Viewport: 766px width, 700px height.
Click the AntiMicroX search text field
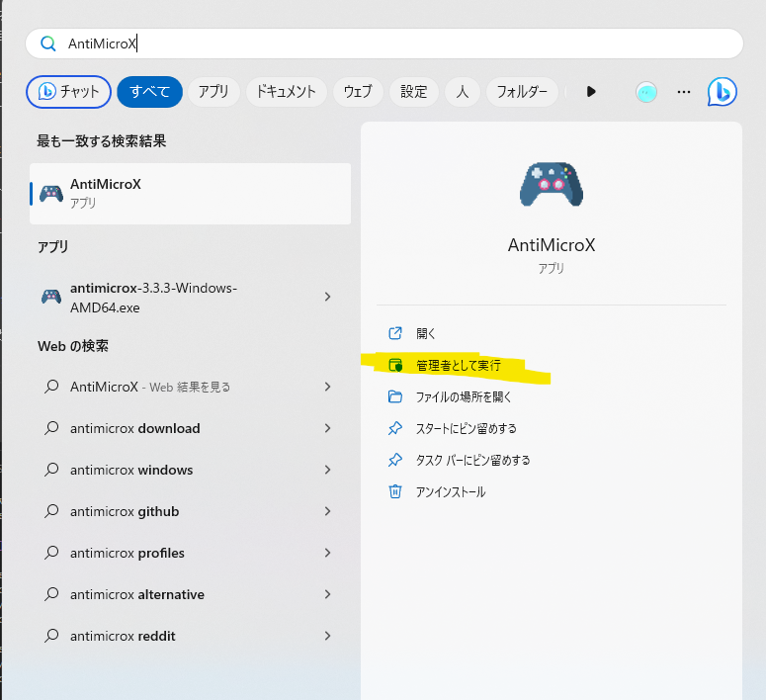383,44
